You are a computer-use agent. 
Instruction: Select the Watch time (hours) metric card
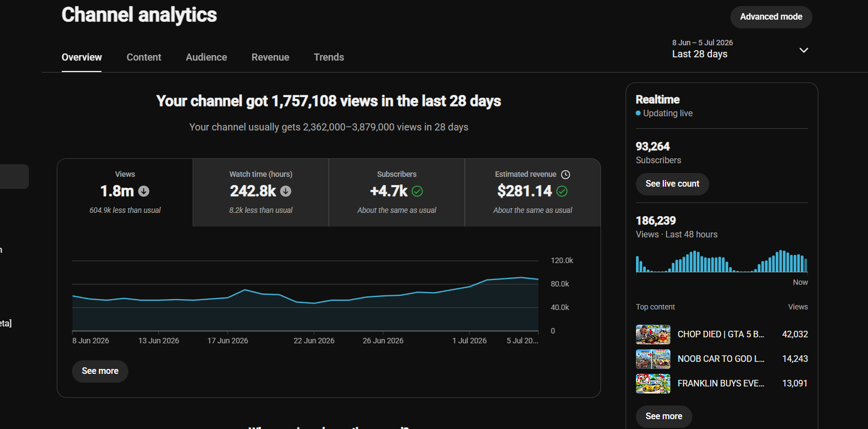click(x=261, y=193)
